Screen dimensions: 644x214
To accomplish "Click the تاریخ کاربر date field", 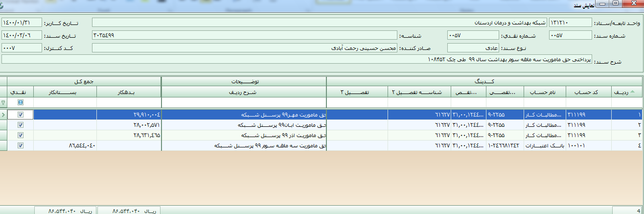I will coord(22,23).
